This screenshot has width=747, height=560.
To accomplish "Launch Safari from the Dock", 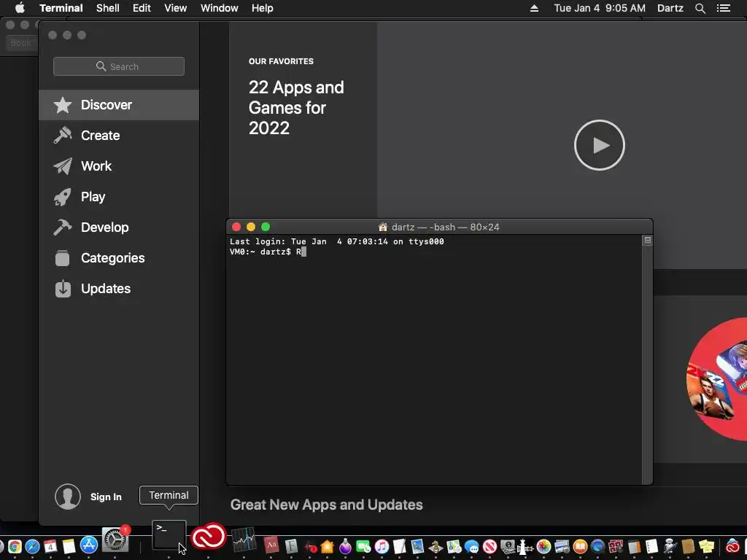I will [x=32, y=546].
